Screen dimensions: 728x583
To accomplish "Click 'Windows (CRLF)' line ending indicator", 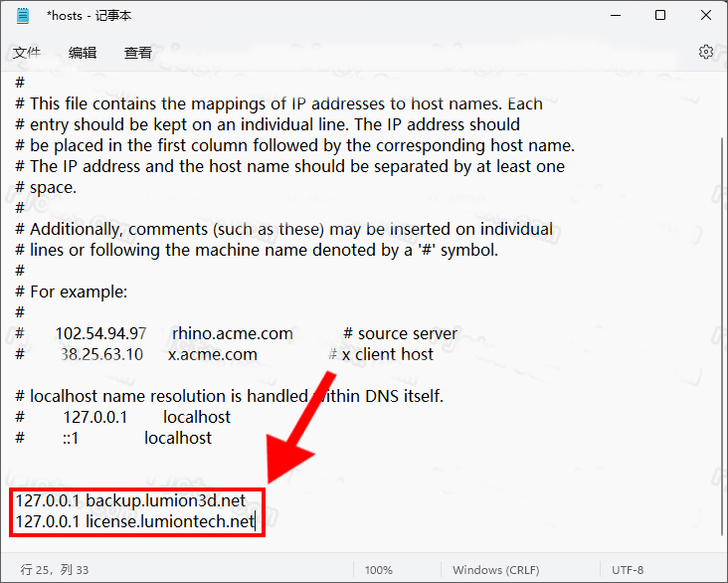I will point(496,570).
